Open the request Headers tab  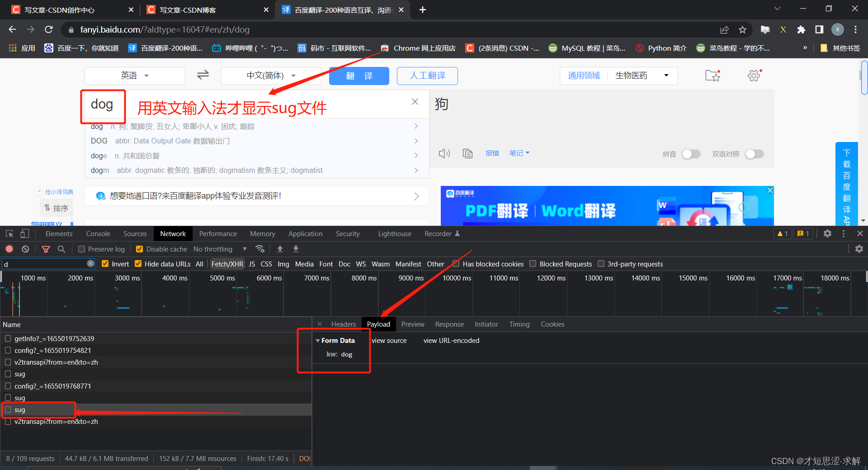tap(344, 324)
